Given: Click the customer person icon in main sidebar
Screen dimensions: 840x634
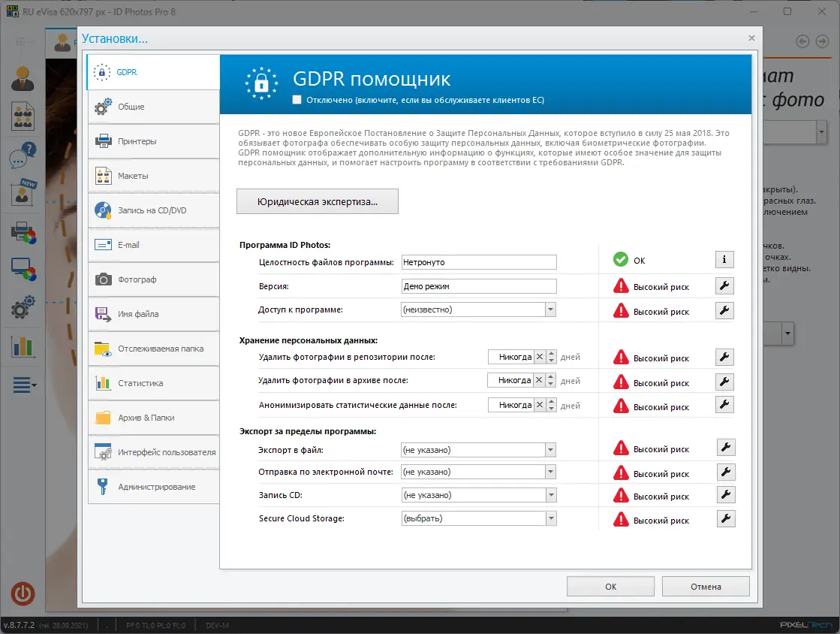Looking at the screenshot, I should 23,79.
